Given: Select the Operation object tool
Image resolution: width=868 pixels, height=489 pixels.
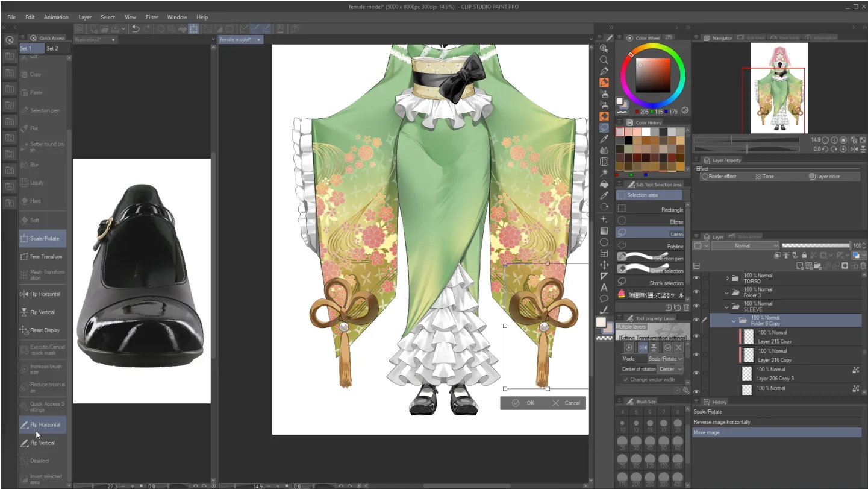Looking at the screenshot, I should pyautogui.click(x=604, y=49).
